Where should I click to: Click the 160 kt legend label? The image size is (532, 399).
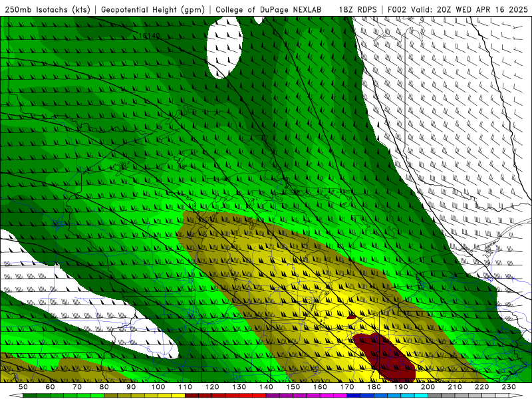(321, 387)
